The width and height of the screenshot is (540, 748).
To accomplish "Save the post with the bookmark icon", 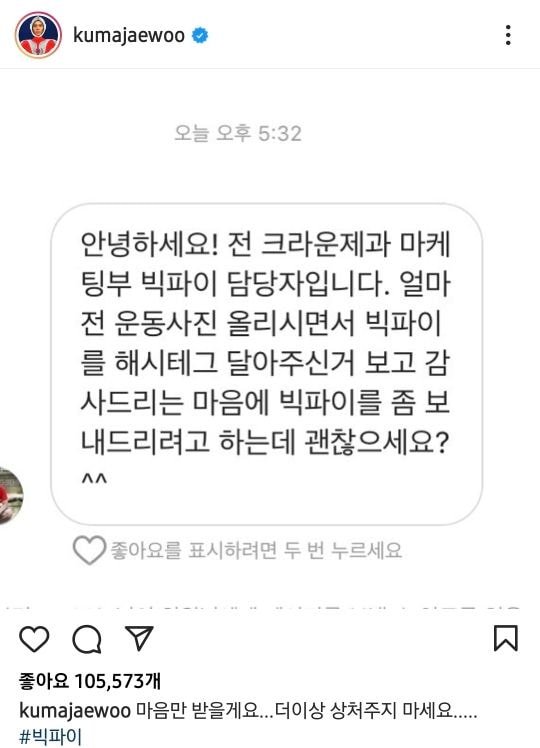I will tap(505, 638).
